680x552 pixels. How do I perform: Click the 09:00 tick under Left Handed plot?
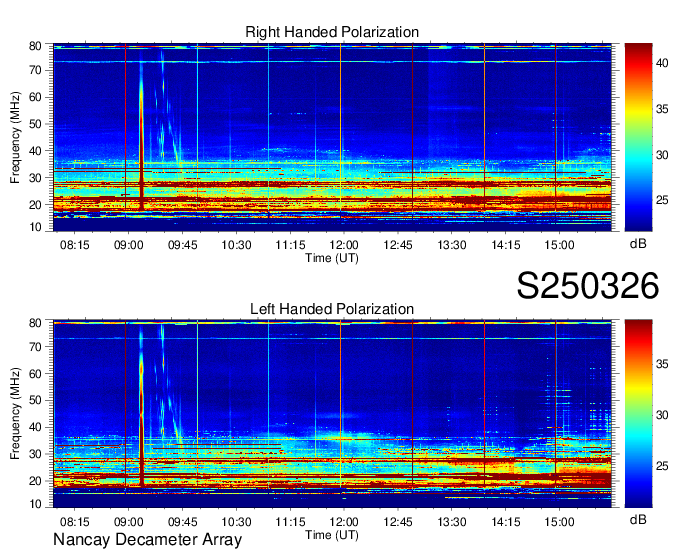128,522
